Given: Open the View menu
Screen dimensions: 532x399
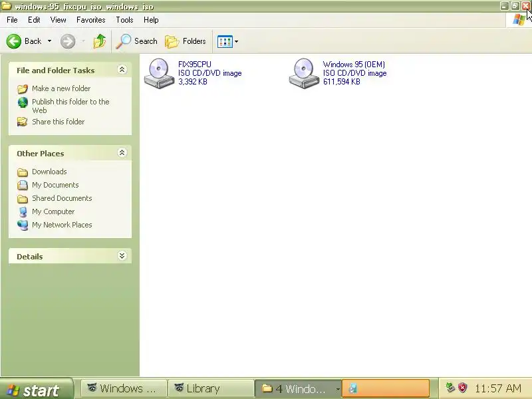Looking at the screenshot, I should [x=58, y=20].
